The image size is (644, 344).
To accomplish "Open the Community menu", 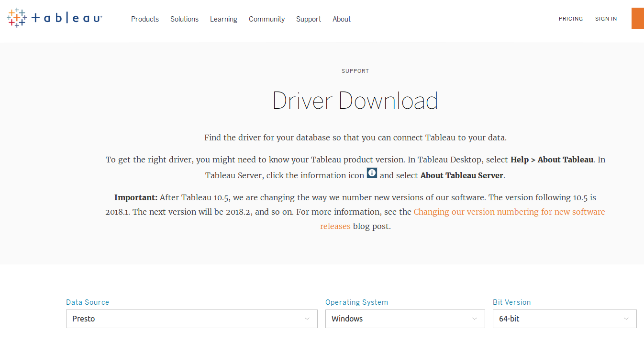I will [266, 19].
